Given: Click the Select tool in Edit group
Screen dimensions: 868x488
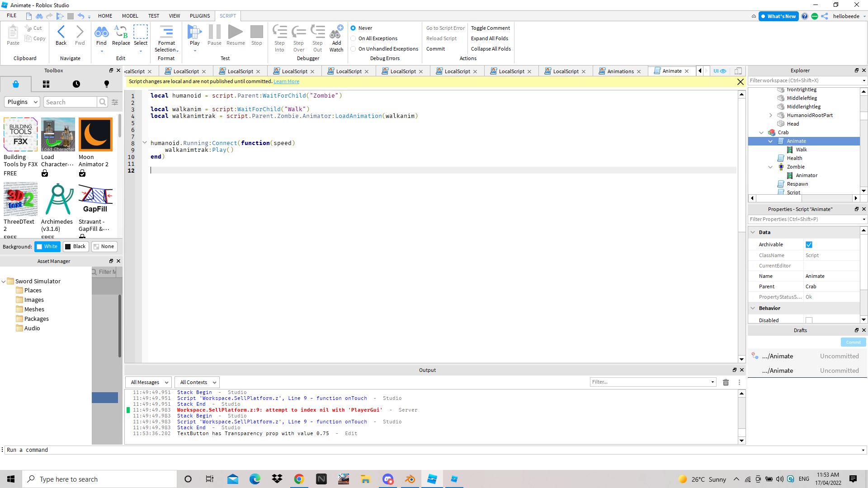Looking at the screenshot, I should click(141, 32).
